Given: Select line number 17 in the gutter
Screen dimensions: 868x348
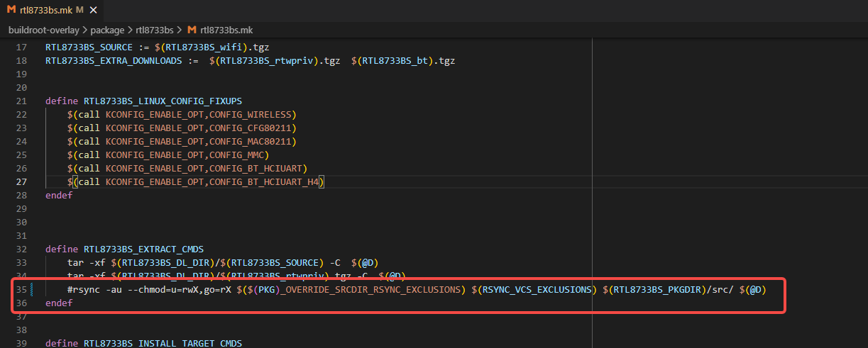Looking at the screenshot, I should click(21, 47).
